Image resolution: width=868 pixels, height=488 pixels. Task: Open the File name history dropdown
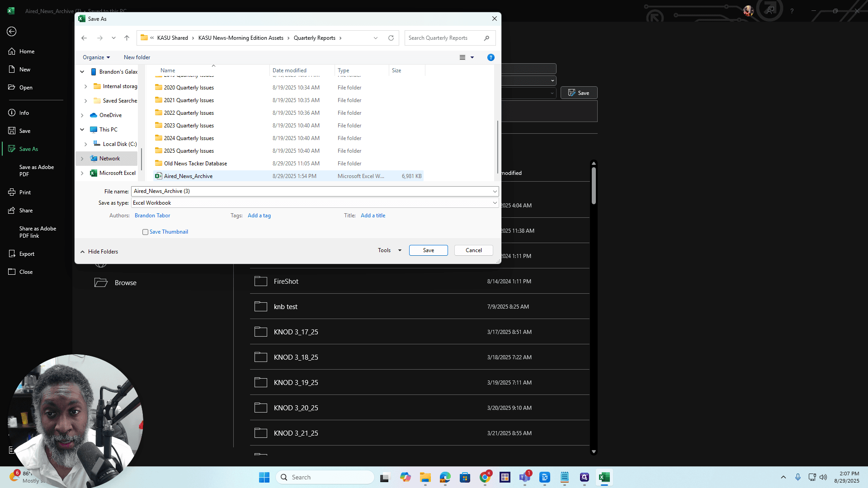click(495, 191)
